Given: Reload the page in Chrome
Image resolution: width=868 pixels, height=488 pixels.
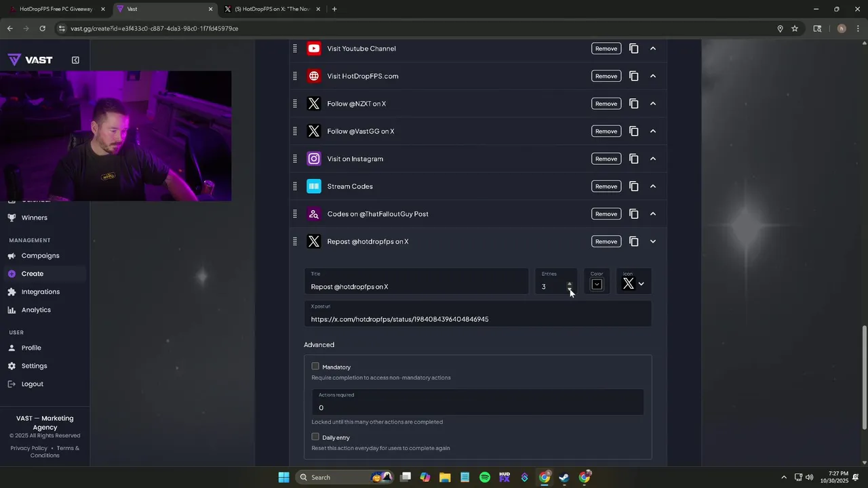Looking at the screenshot, I should coord(42,28).
